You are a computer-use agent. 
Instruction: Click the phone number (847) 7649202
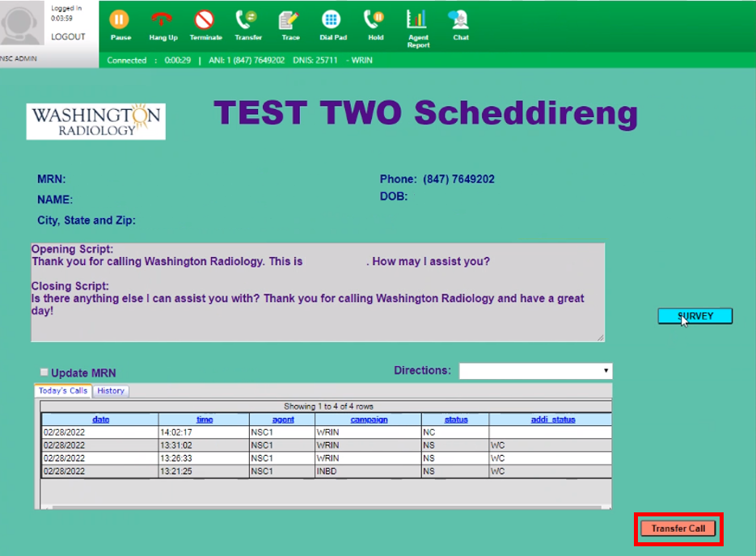point(458,179)
